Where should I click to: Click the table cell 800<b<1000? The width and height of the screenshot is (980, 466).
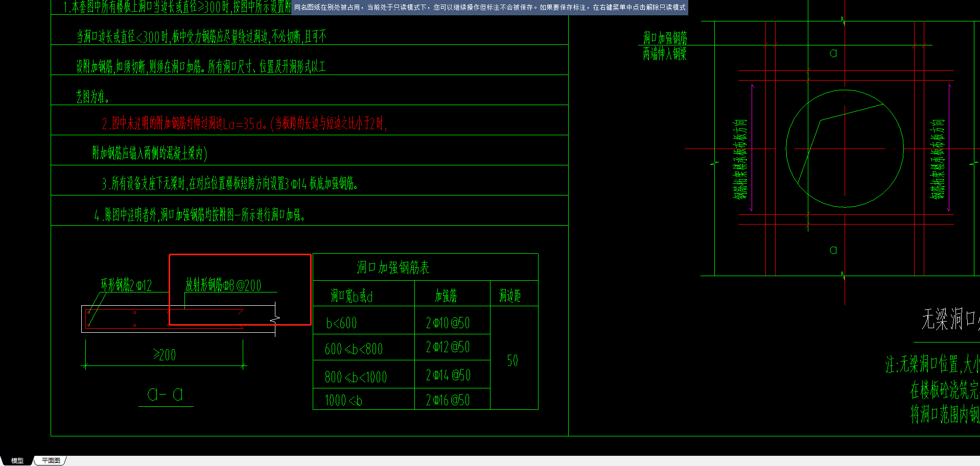[356, 377]
